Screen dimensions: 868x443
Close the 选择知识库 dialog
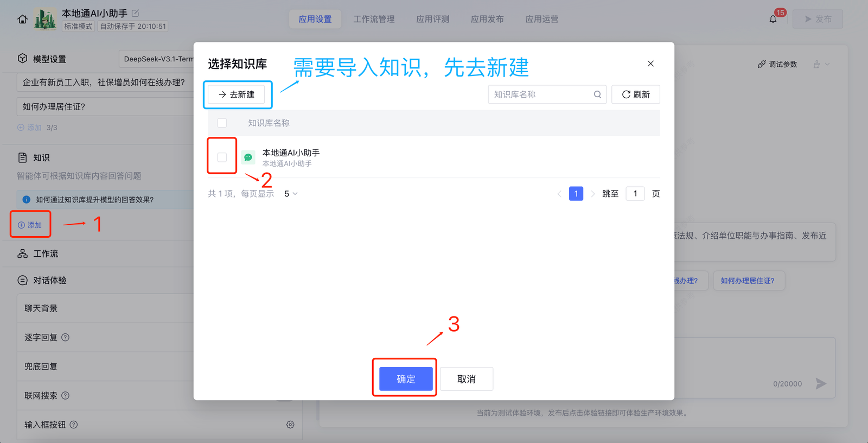(x=650, y=64)
